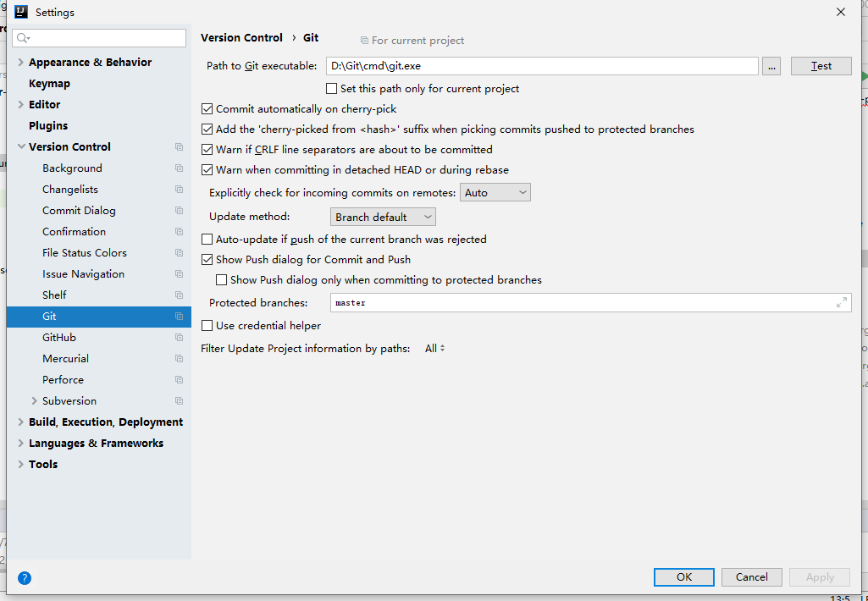Screen dimensions: 868x601
Task: Click the help question mark icon
Action: coord(25,578)
